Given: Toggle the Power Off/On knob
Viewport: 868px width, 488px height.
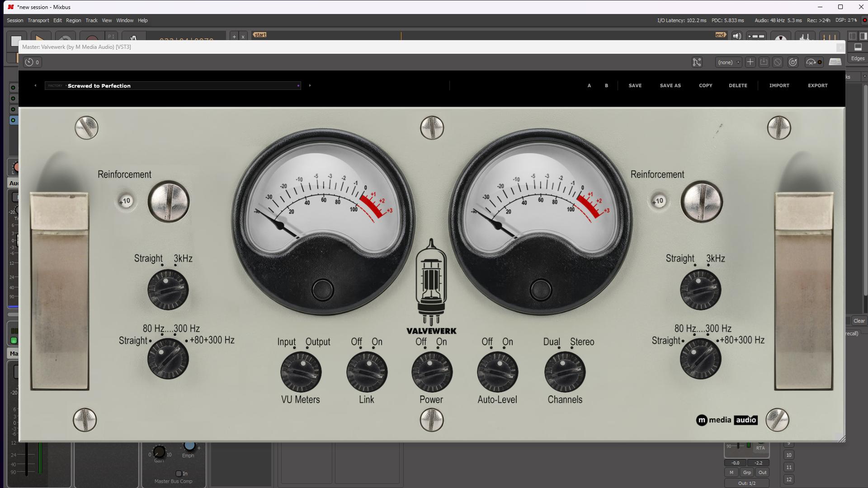Looking at the screenshot, I should coord(432,372).
